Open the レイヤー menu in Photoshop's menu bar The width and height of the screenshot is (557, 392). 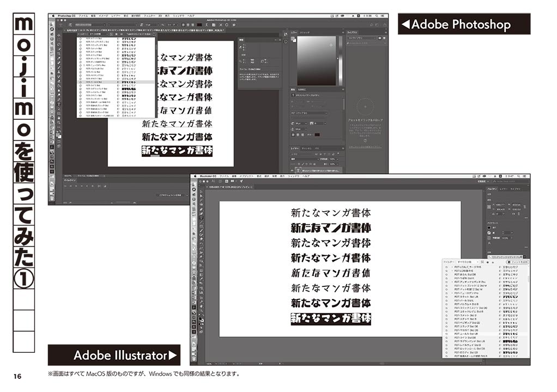[x=116, y=16]
